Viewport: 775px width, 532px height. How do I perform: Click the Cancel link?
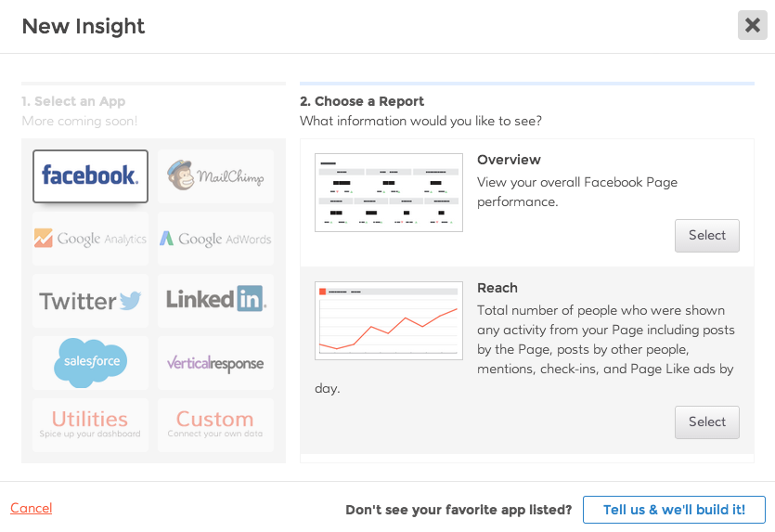click(x=31, y=508)
